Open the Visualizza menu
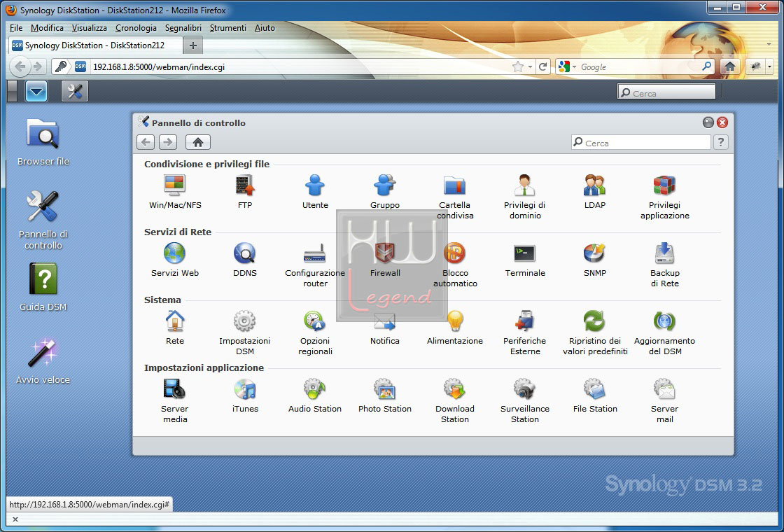The width and height of the screenshot is (784, 532). [89, 28]
